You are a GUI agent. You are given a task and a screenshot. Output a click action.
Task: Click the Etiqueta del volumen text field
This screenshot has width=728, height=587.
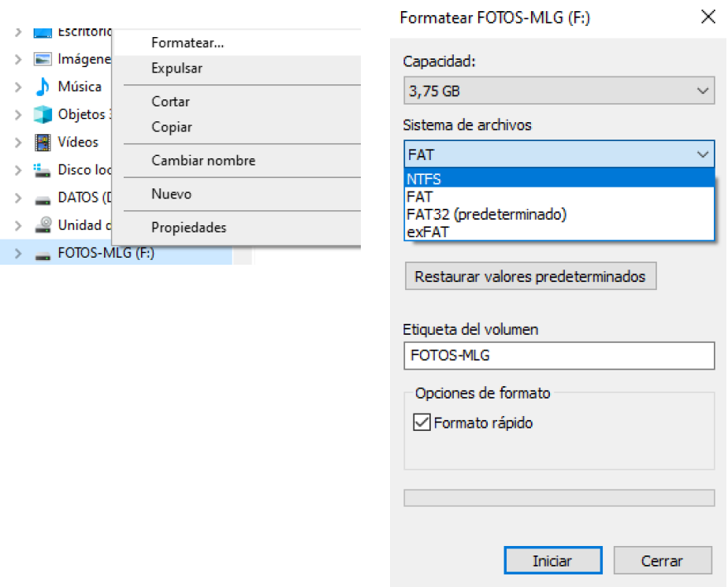click(x=558, y=355)
